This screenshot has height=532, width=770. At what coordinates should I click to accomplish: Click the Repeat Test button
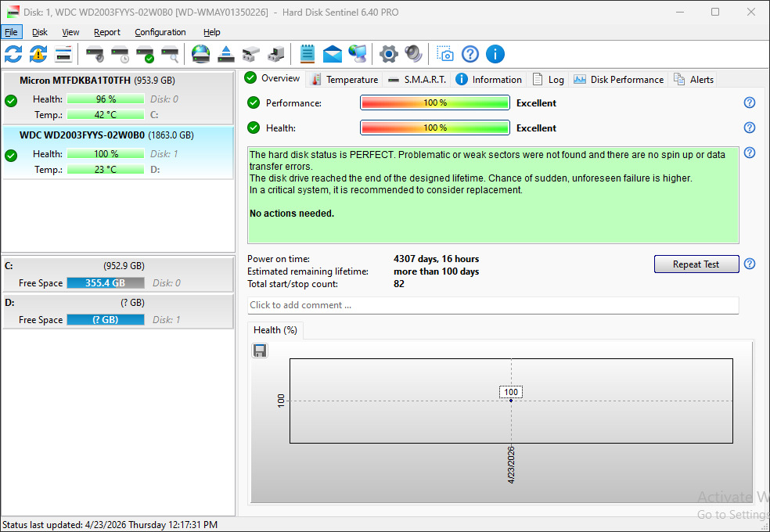click(x=696, y=264)
